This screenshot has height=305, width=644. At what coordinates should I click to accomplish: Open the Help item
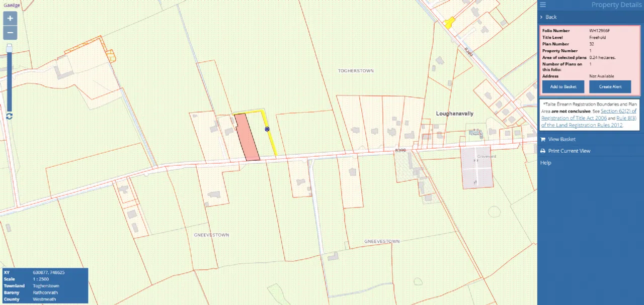[x=545, y=163]
